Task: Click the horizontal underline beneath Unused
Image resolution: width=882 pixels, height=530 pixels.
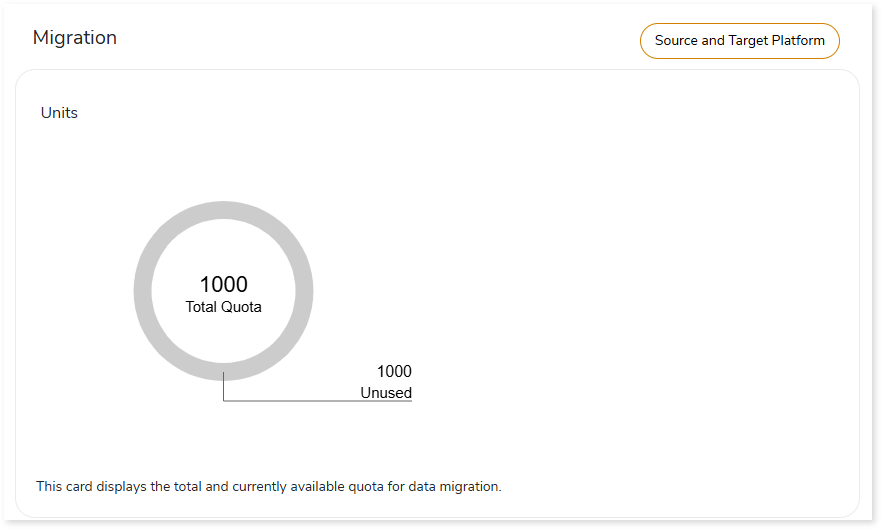Action: coord(318,401)
